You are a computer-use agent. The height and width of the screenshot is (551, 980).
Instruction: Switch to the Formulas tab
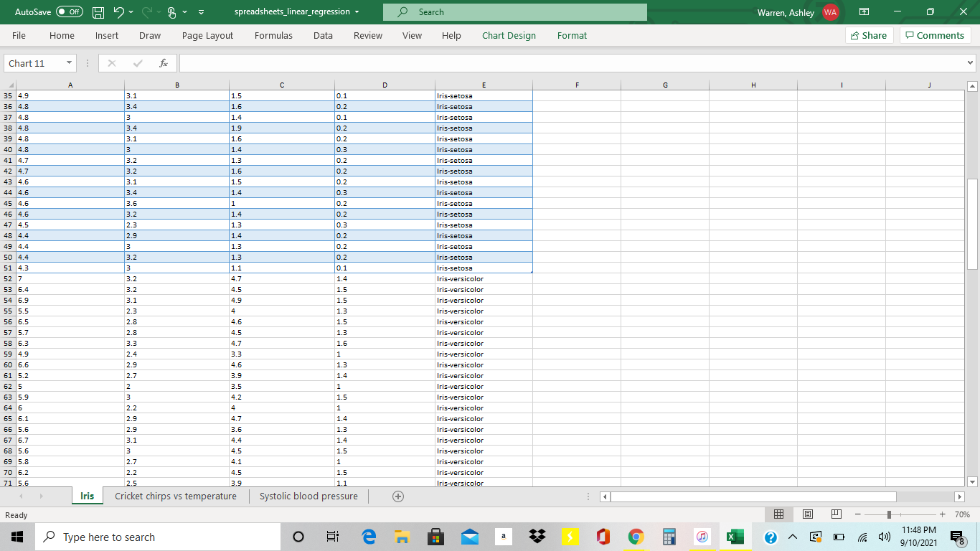tap(273, 35)
